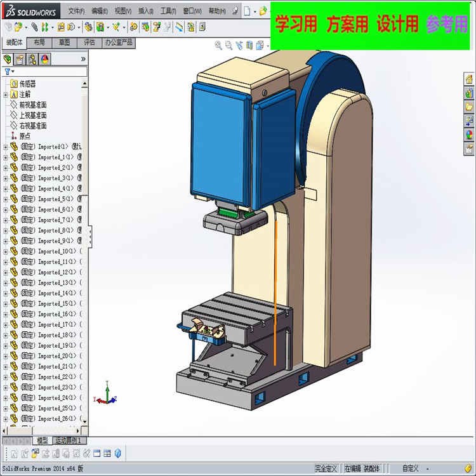Click the tiled window layout icon at bottom
The width and height of the screenshot is (476, 476).
(x=107, y=454)
